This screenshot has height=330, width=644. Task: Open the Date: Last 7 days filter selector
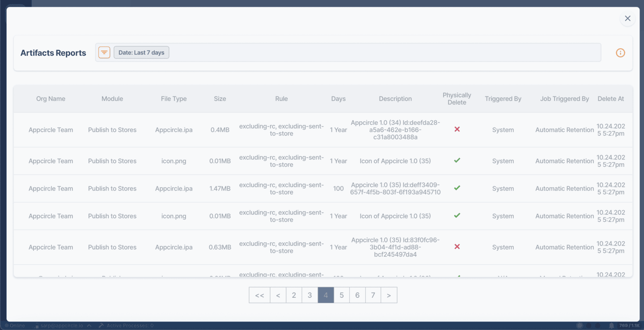coord(141,52)
